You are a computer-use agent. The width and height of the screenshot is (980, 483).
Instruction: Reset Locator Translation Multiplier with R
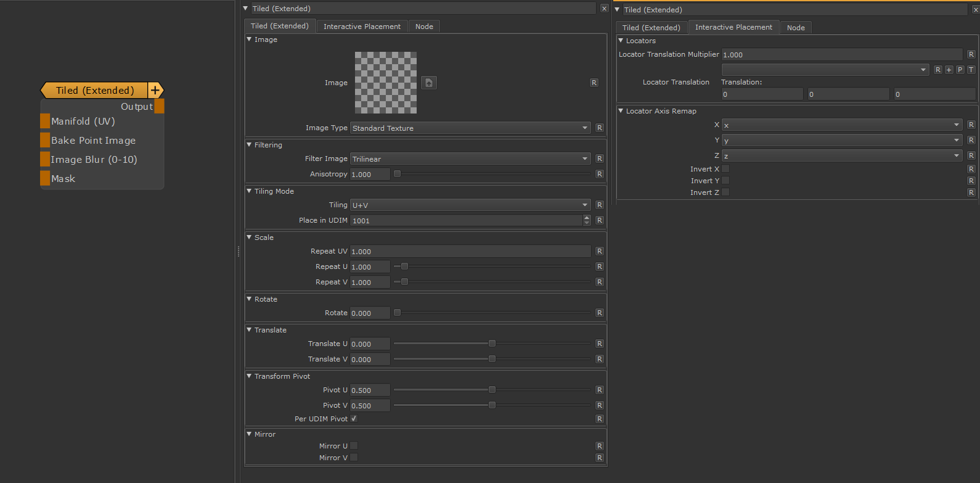pos(971,54)
